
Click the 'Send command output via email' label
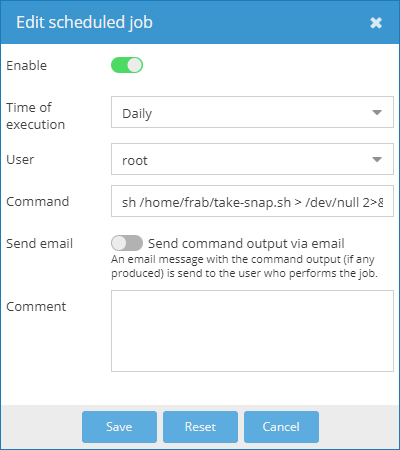[246, 244]
